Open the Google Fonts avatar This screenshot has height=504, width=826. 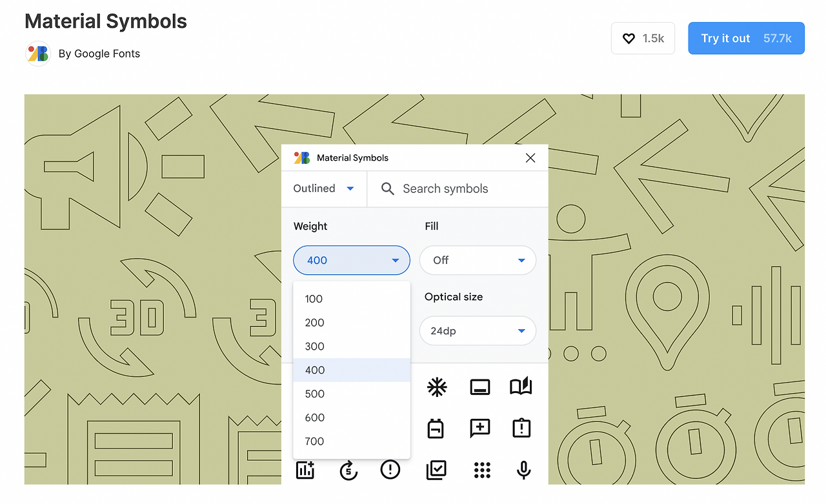coord(37,54)
